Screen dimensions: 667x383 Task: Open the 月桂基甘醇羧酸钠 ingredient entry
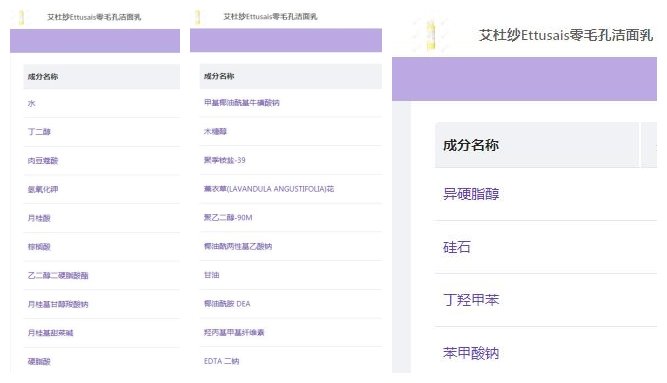click(x=58, y=304)
